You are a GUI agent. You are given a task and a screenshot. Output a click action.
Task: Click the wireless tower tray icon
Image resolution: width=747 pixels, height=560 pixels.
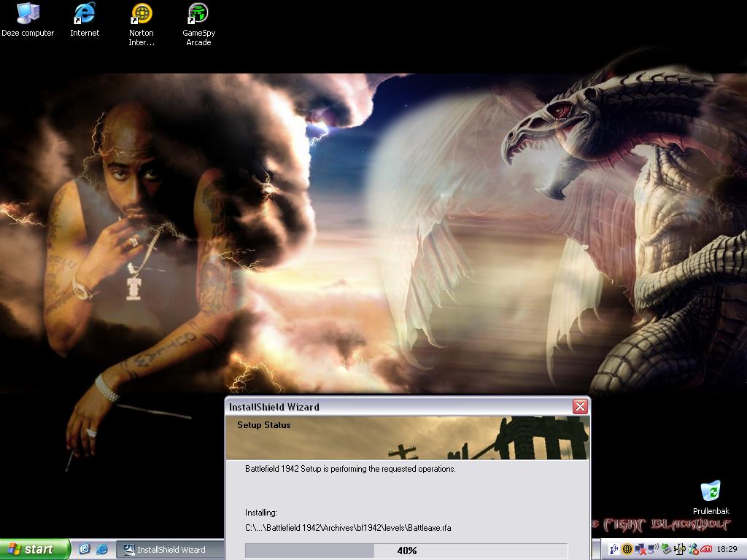[614, 549]
